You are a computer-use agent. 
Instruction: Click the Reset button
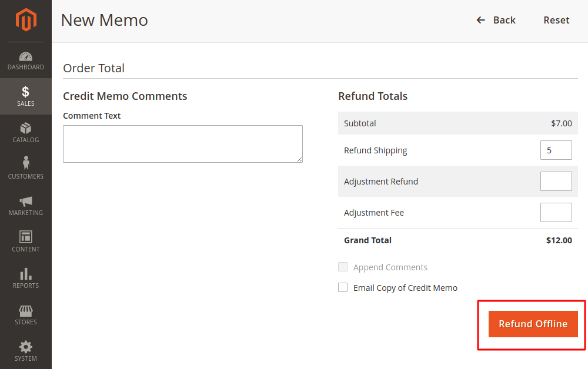coord(556,20)
